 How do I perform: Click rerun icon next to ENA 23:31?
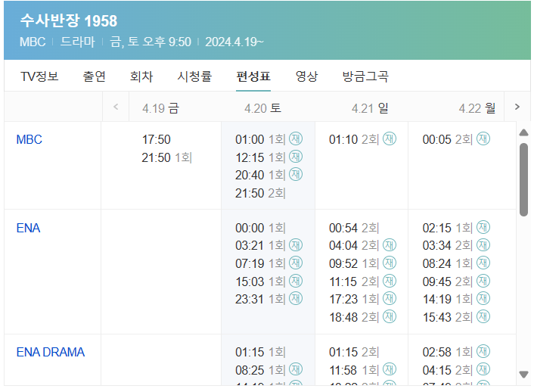click(296, 299)
